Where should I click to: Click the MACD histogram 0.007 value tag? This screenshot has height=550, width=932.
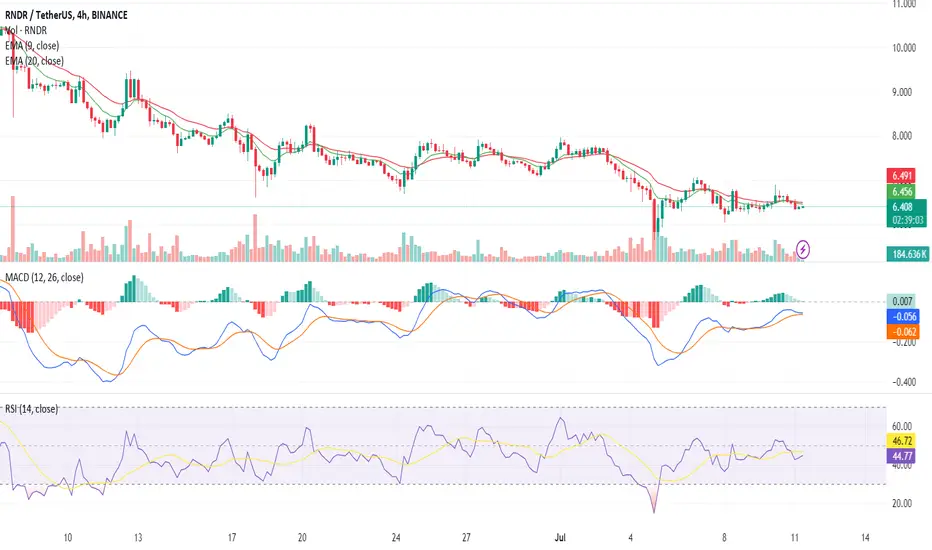click(x=902, y=301)
